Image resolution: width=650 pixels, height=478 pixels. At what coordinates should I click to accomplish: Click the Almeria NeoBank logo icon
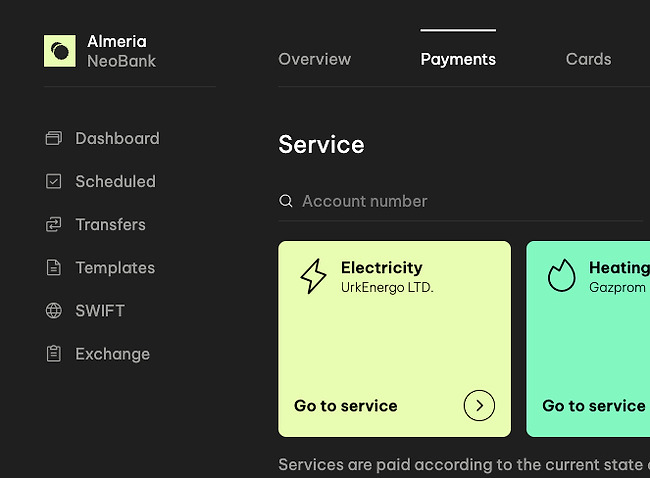click(60, 51)
